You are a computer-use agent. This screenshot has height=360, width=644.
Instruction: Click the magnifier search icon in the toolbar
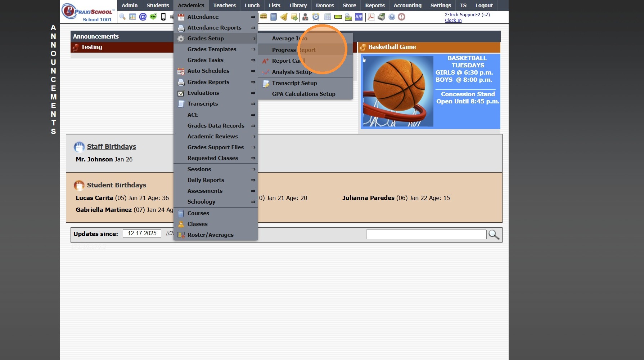(122, 17)
